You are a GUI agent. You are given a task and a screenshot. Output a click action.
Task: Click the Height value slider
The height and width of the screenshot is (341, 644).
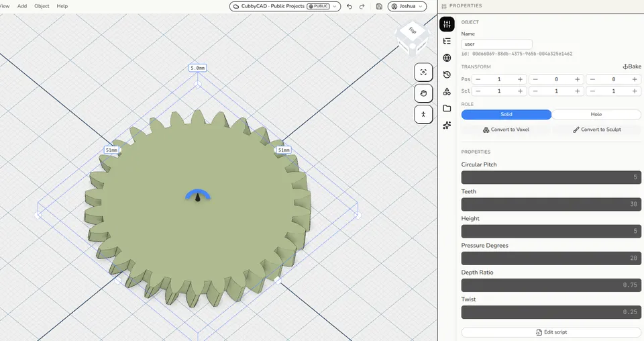tap(551, 232)
